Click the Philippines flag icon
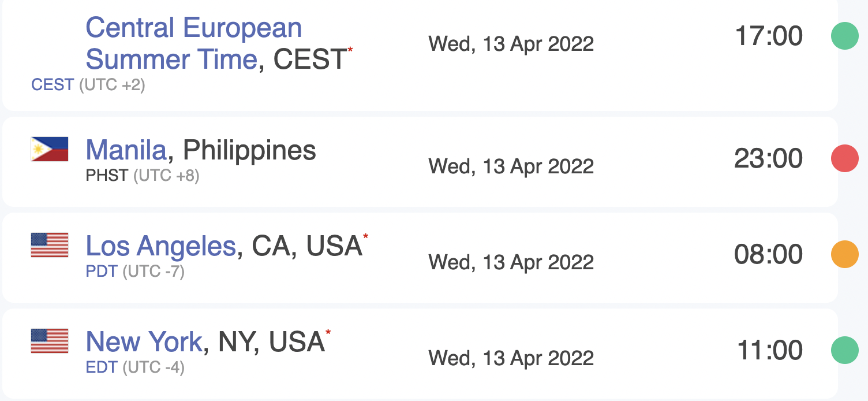 [50, 149]
